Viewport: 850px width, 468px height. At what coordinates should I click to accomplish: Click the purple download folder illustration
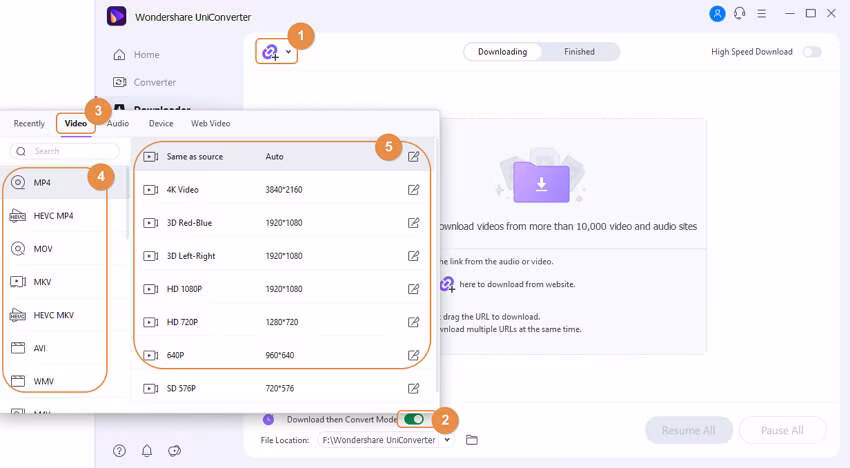pos(542,182)
